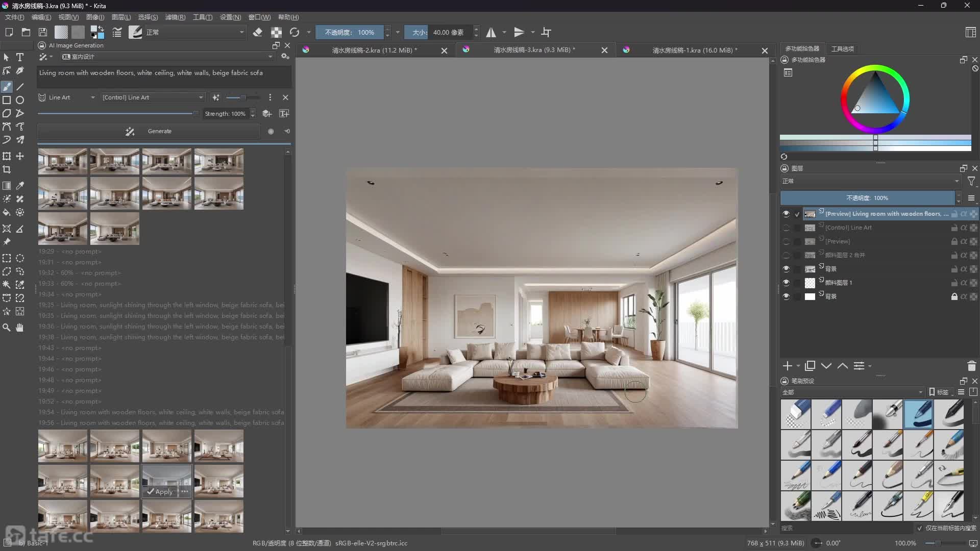Click the horizontal mirror tool icon

tap(491, 32)
